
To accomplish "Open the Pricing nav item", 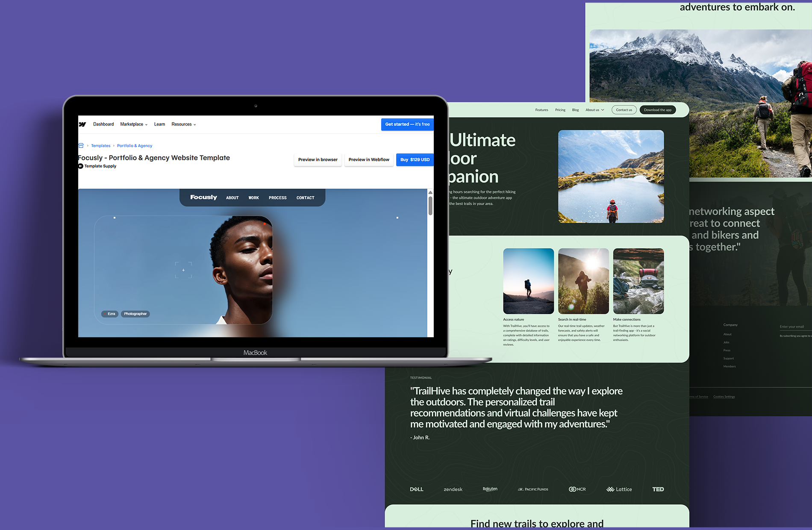I will 560,110.
